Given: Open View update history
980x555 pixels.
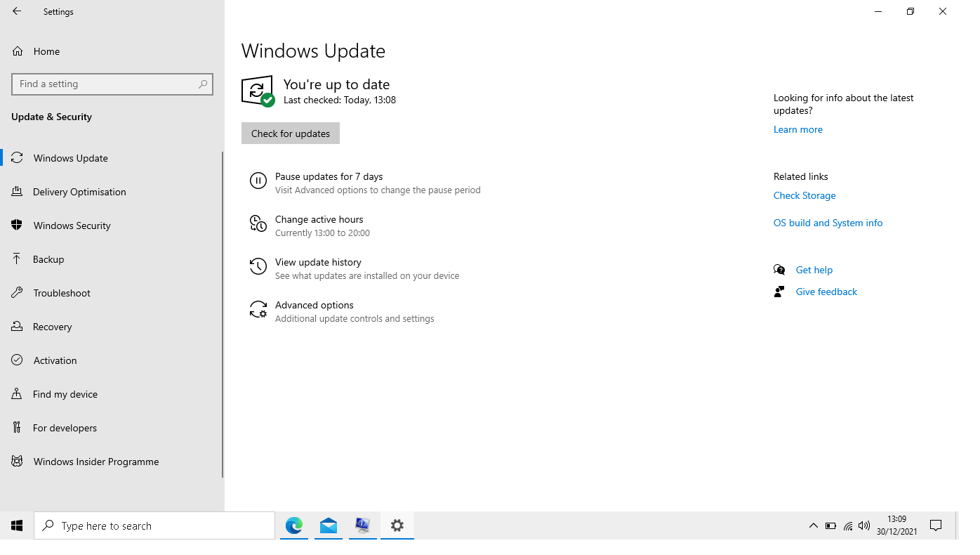Looking at the screenshot, I should pos(318,262).
